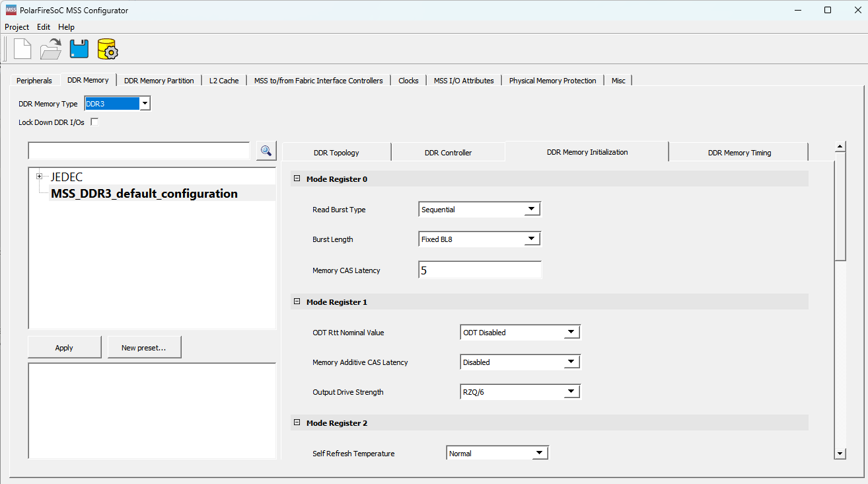Select the DDR Memory Initialization sub-tab
This screenshot has height=484, width=868.
(x=587, y=151)
